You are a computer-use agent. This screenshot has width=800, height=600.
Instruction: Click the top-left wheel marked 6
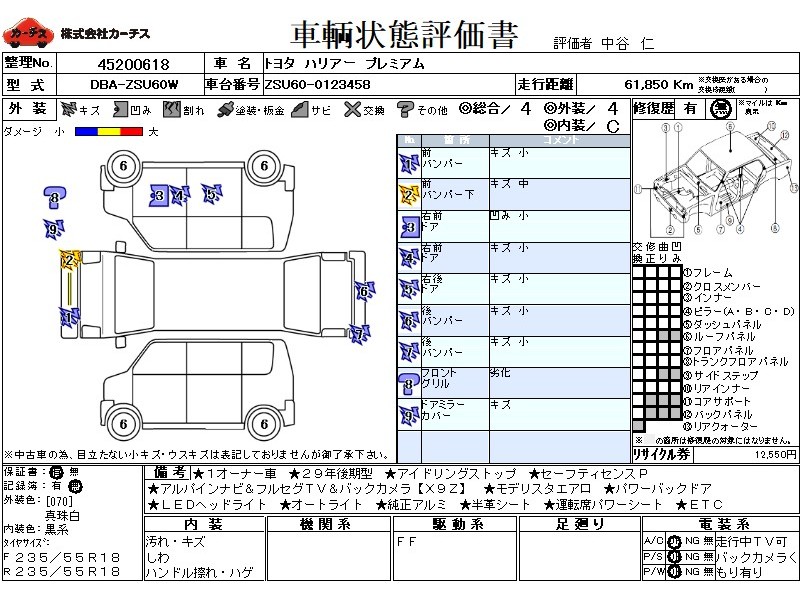[x=123, y=166]
